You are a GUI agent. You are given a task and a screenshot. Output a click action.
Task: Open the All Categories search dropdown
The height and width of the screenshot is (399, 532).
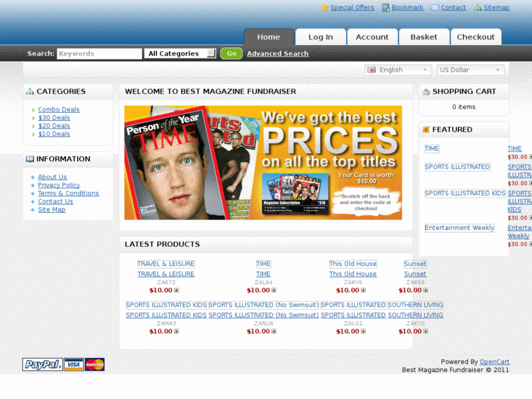(x=180, y=53)
